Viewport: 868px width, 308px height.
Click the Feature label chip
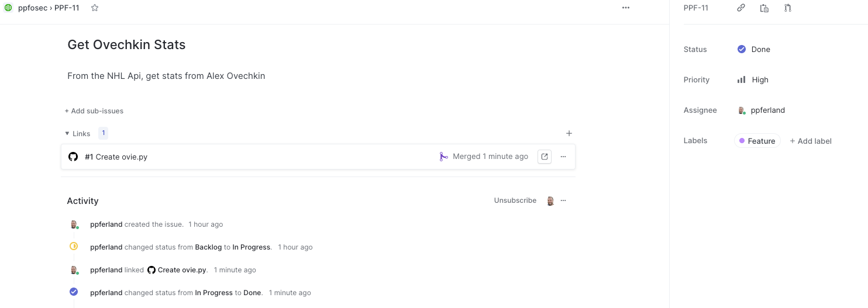pos(757,141)
